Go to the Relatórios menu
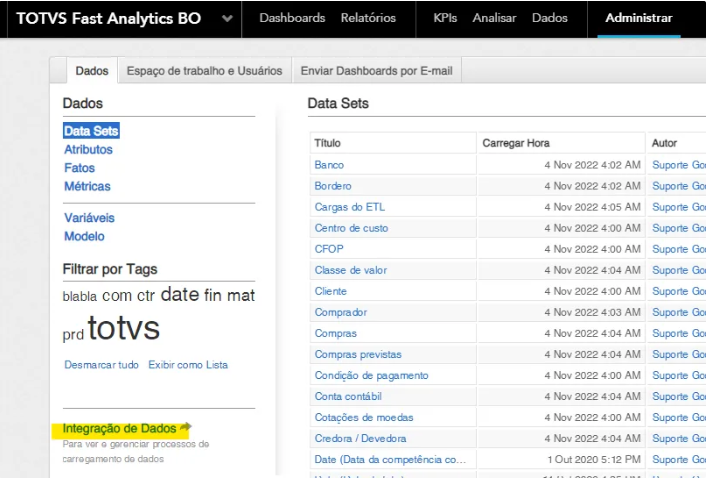This screenshot has height=478, width=710. tap(367, 18)
